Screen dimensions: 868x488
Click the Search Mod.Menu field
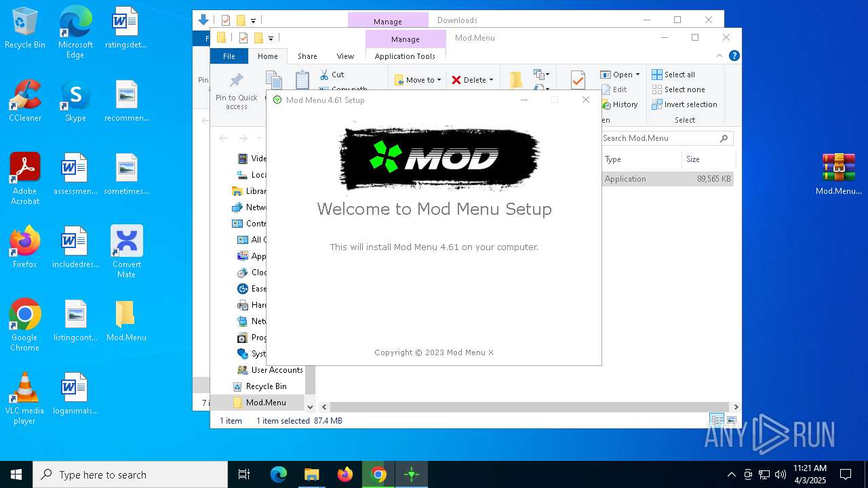(667, 138)
